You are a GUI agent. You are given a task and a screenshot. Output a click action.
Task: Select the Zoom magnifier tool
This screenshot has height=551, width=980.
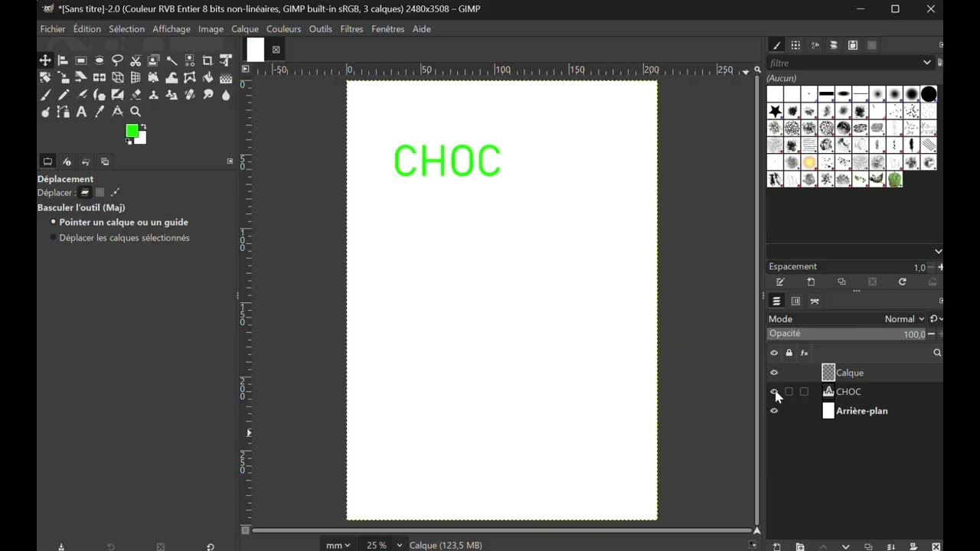[136, 112]
